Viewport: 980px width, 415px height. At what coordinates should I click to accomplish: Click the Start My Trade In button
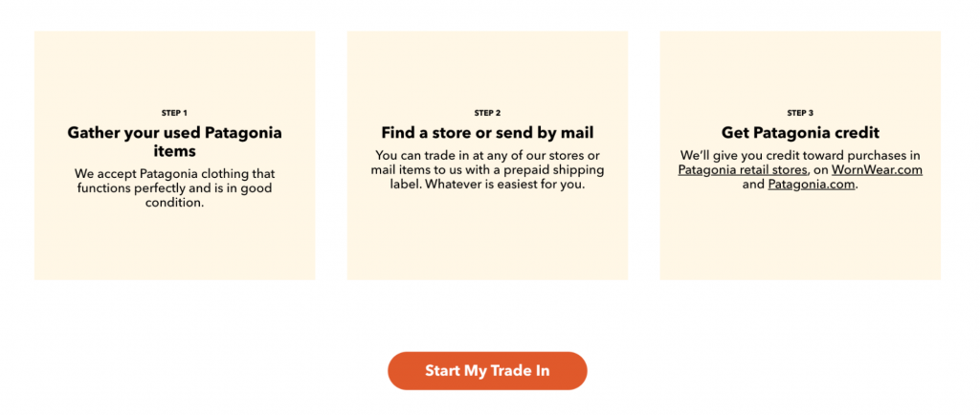click(487, 371)
